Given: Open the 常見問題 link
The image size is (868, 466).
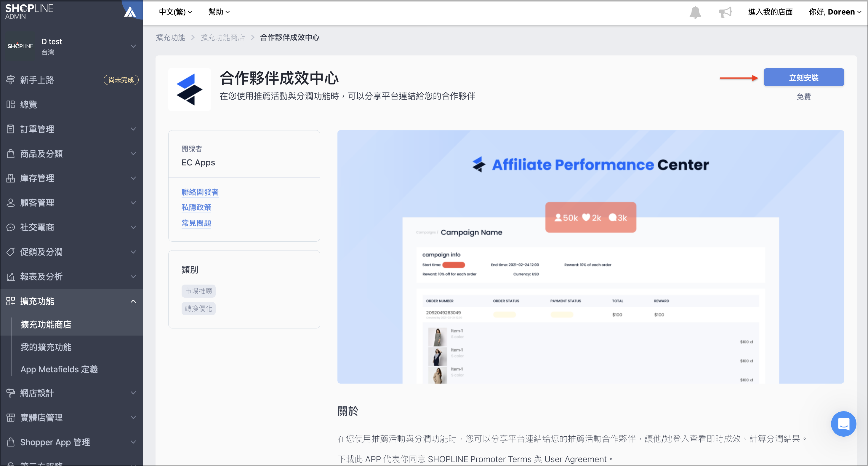Looking at the screenshot, I should [x=196, y=223].
